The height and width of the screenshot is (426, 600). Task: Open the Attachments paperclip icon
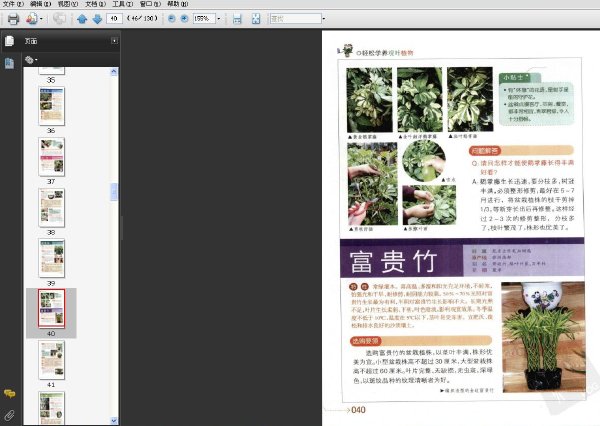9,415
